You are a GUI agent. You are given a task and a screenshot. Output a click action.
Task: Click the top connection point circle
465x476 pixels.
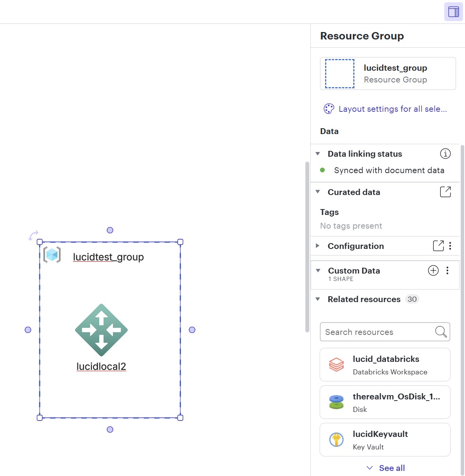coord(110,230)
